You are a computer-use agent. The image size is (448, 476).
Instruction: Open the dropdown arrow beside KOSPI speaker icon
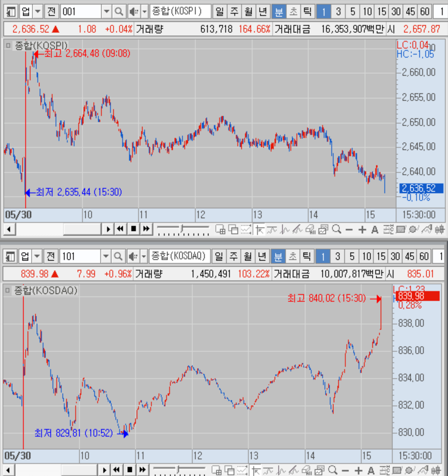144,12
